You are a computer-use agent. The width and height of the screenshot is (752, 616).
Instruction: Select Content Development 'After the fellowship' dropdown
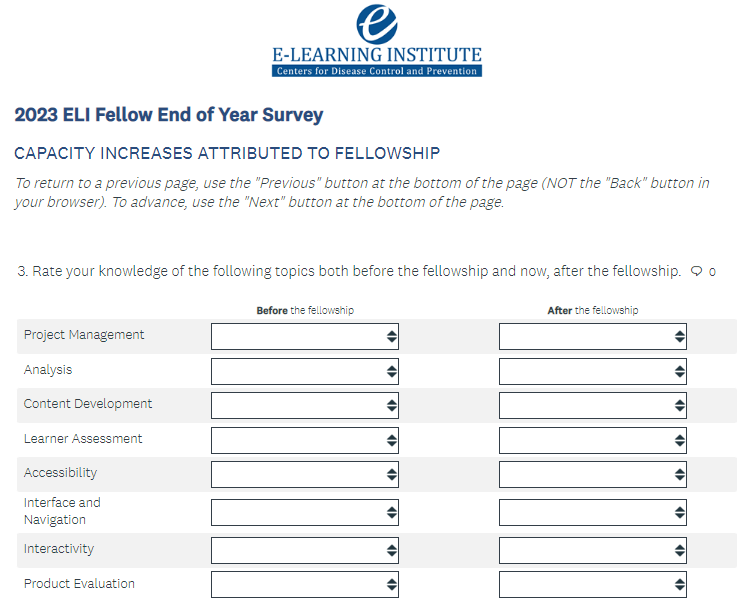point(592,405)
